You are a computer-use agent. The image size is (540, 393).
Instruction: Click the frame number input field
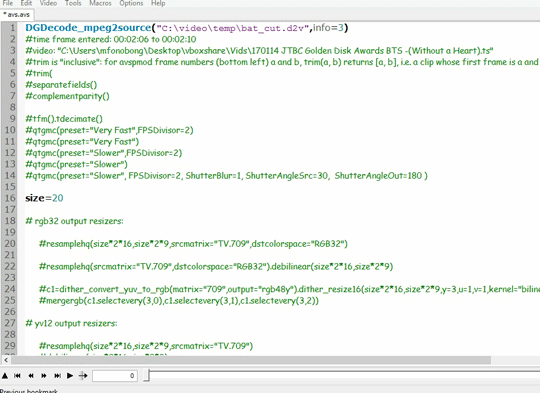[x=115, y=375]
